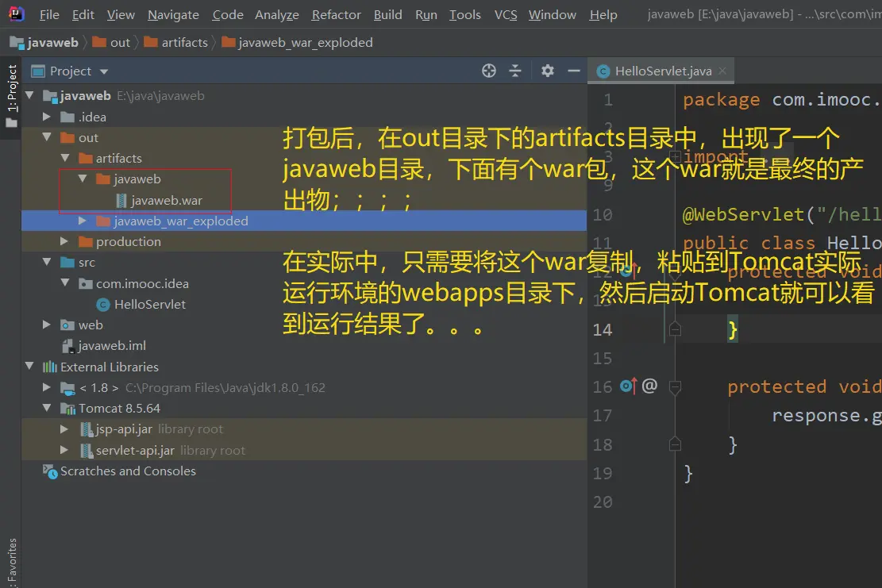Toggle code folding marker on line 16
The height and width of the screenshot is (588, 882).
click(675, 386)
